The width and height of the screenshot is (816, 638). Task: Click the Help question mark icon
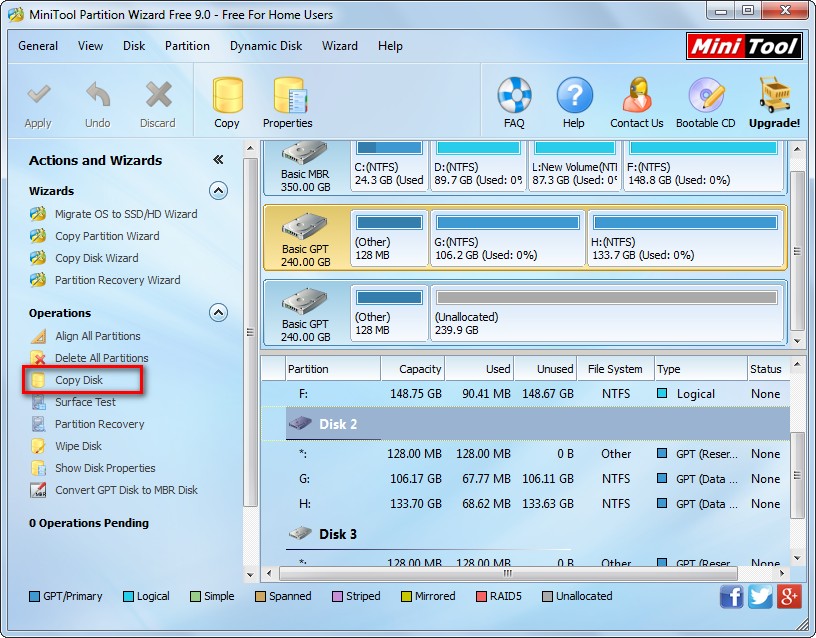pyautogui.click(x=574, y=95)
